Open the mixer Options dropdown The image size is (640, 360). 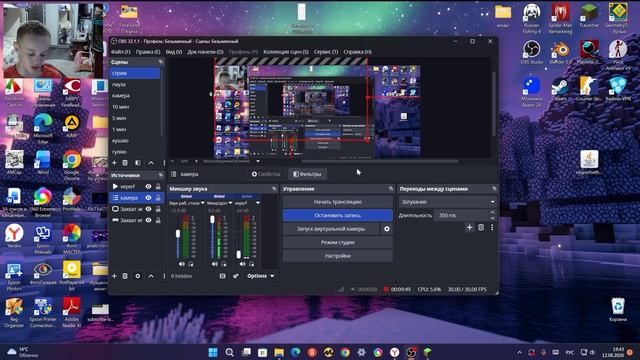tap(260, 276)
